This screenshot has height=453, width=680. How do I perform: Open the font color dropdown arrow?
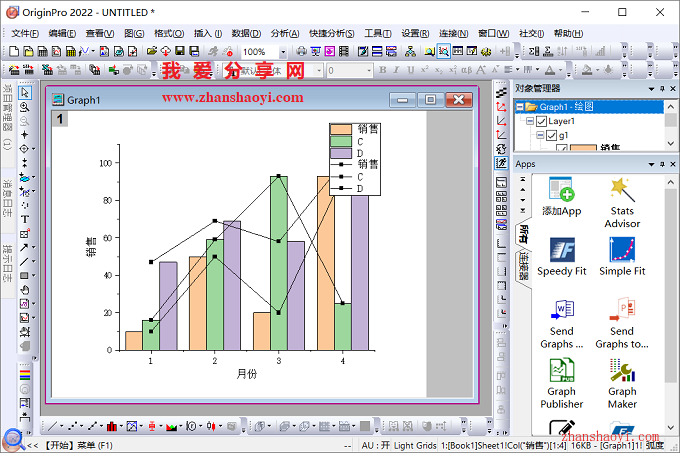(x=560, y=70)
